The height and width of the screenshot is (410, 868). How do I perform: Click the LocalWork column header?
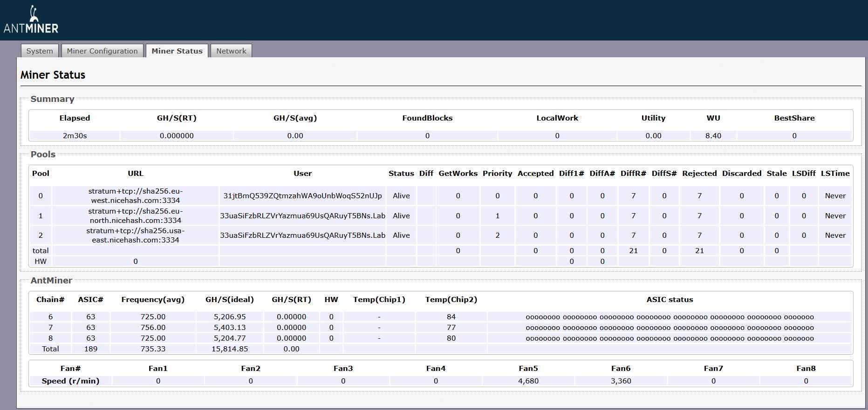coord(557,118)
